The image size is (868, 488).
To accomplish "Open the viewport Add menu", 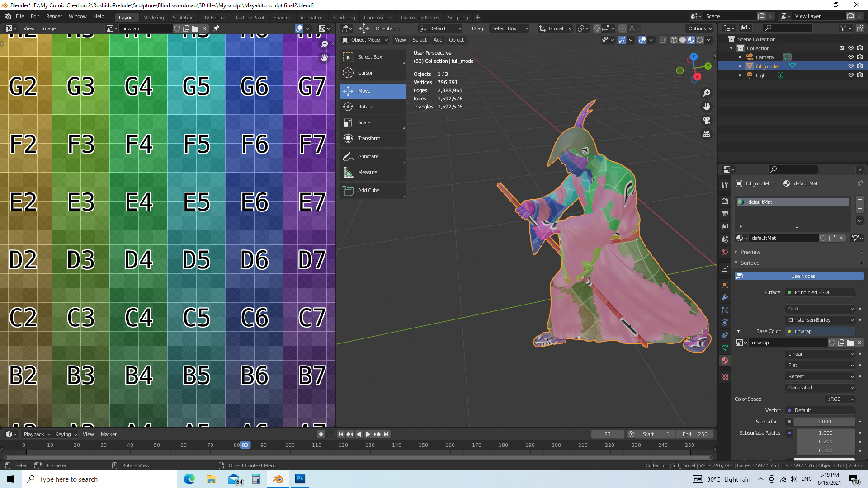I will click(438, 40).
